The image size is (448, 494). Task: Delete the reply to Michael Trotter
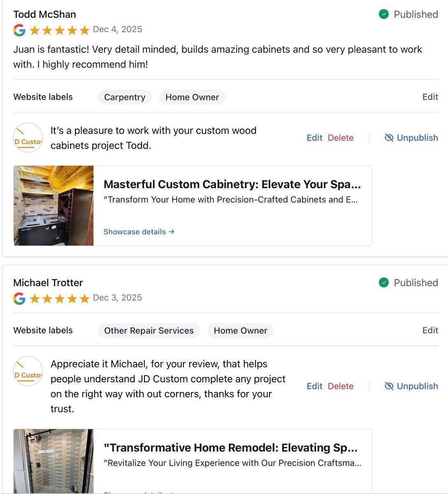pos(341,386)
